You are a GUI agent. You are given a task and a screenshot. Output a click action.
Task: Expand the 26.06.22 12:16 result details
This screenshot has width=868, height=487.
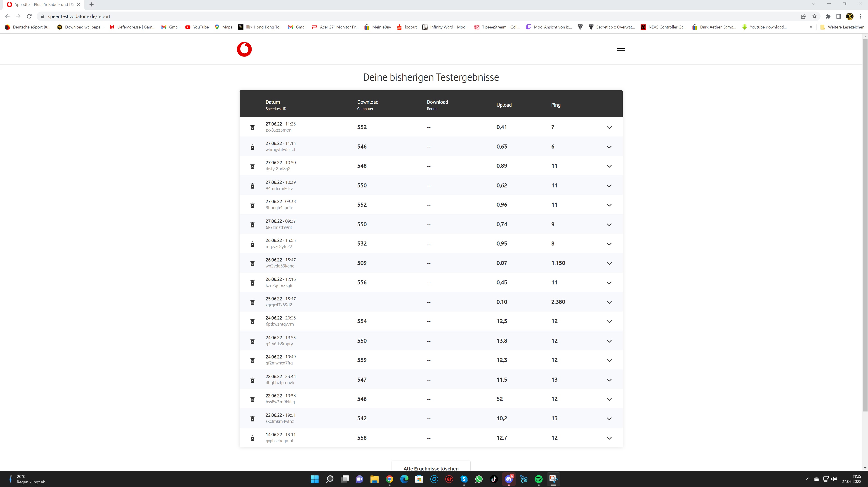609,283
